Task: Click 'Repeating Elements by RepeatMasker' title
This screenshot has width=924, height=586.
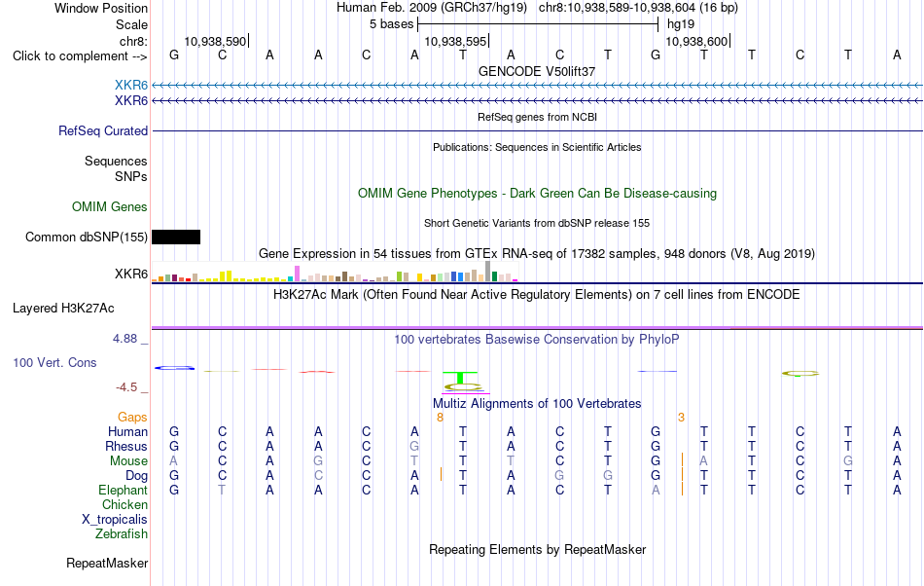Action: coord(538,549)
